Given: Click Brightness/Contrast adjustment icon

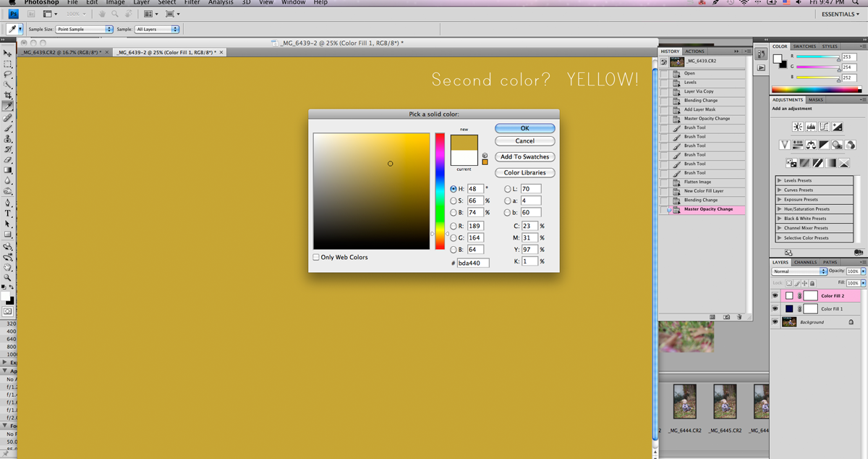Looking at the screenshot, I should pyautogui.click(x=798, y=127).
